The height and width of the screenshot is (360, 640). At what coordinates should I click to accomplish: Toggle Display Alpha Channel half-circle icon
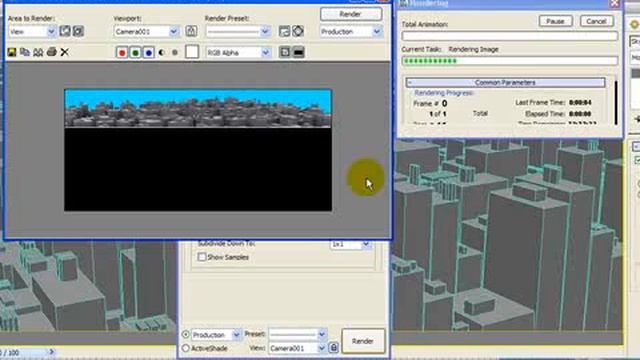162,53
